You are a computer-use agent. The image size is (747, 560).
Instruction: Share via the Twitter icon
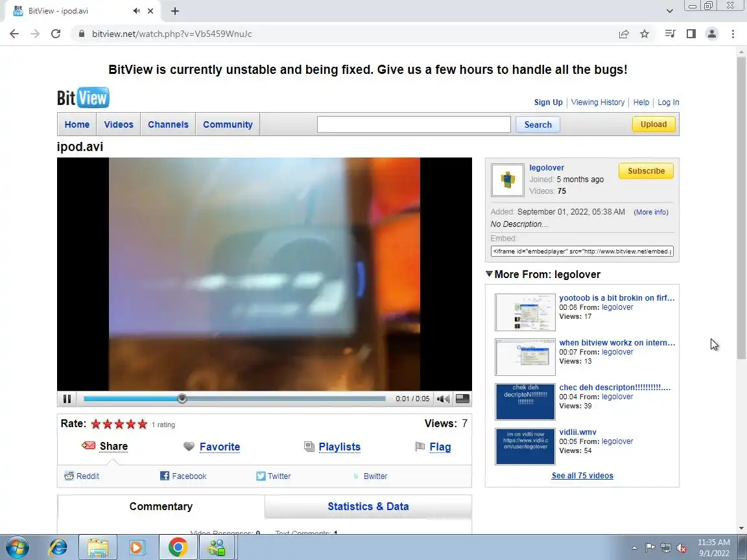point(261,476)
